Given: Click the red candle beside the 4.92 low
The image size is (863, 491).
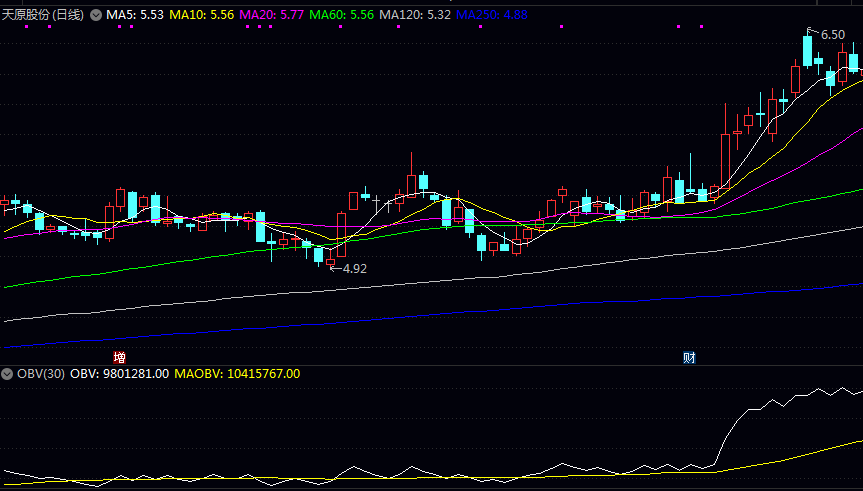Looking at the screenshot, I should [330, 262].
